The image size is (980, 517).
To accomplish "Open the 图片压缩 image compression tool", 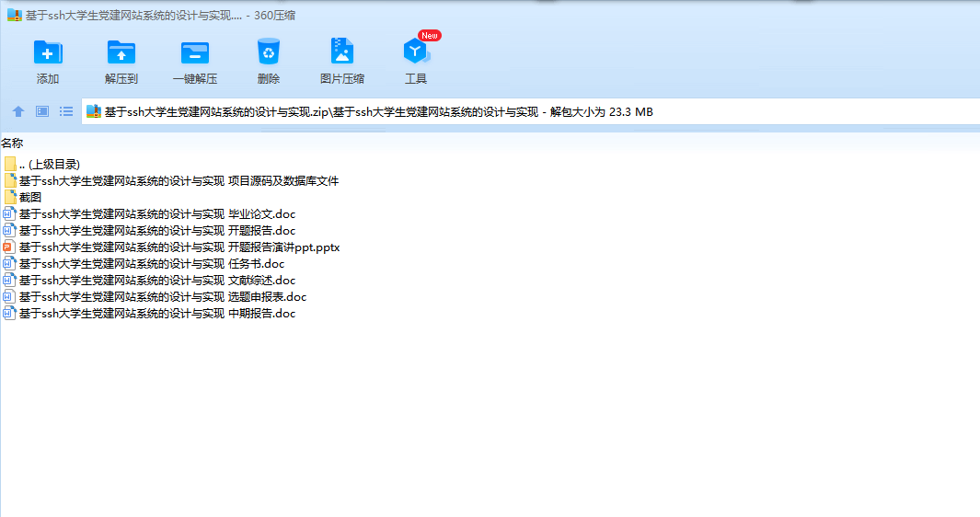I will (x=342, y=52).
